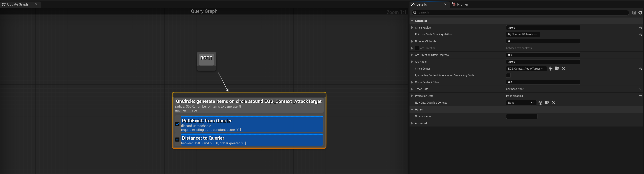Expand the Trace Data property

click(412, 89)
